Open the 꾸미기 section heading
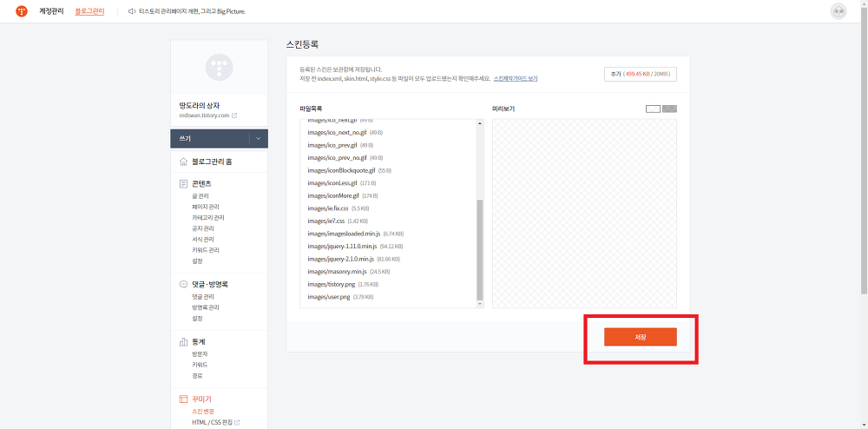The height and width of the screenshot is (429, 868). [201, 399]
